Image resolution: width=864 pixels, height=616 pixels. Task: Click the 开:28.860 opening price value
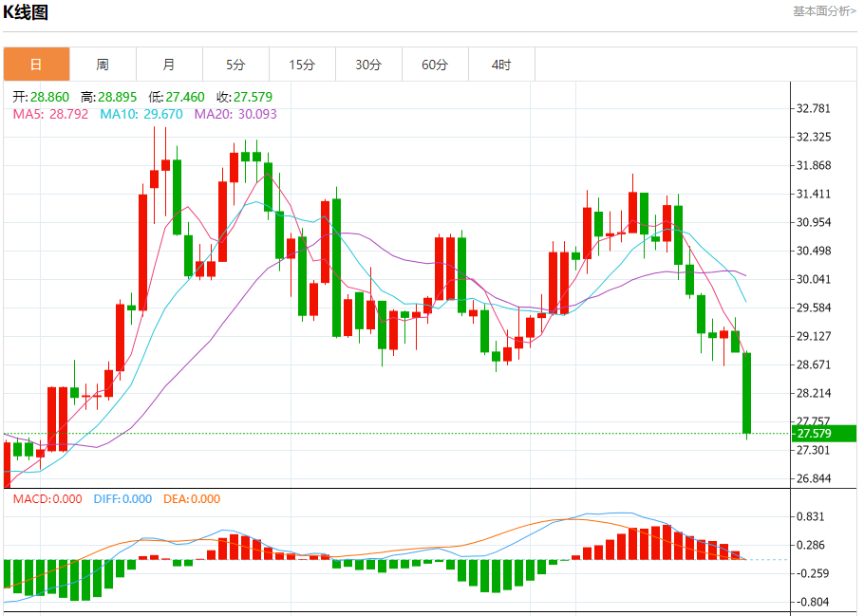(43, 98)
